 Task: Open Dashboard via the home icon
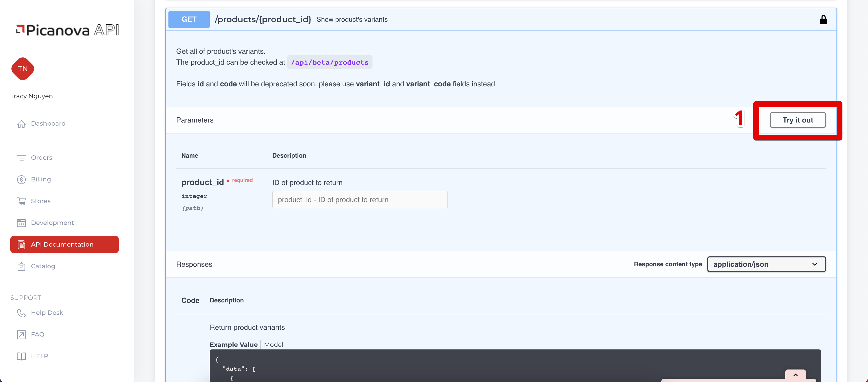click(21, 124)
